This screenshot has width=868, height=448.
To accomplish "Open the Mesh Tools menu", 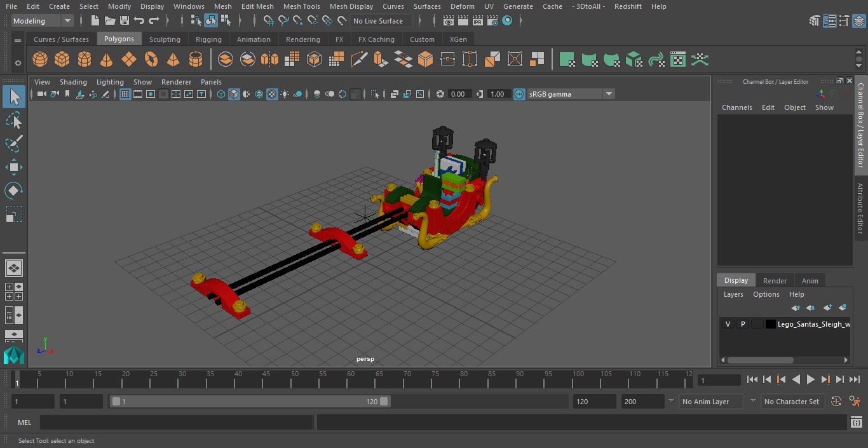I will pyautogui.click(x=301, y=6).
